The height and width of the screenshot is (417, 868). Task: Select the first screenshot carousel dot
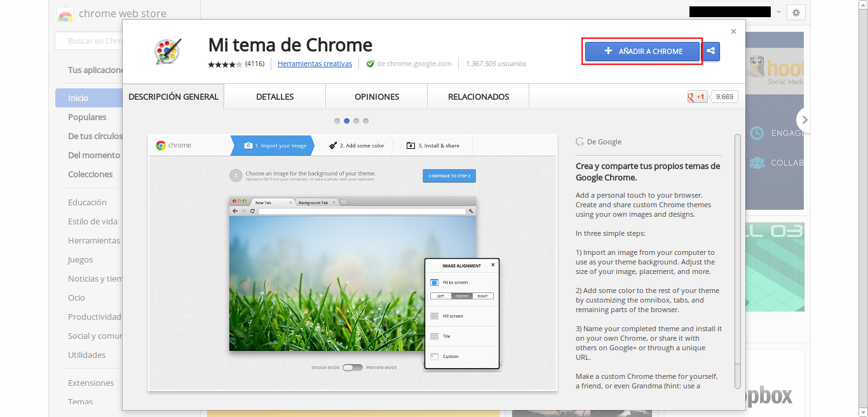[337, 121]
